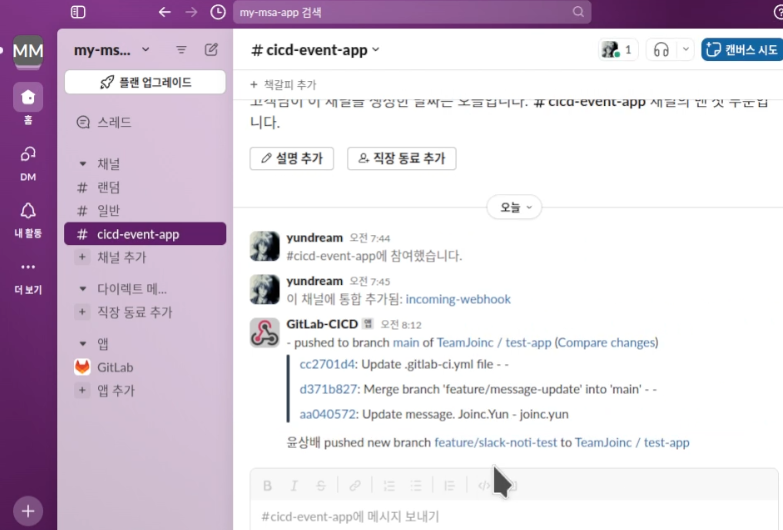Click GitLab-CICD app avatar
Viewport: 783px width, 530px height.
265,332
